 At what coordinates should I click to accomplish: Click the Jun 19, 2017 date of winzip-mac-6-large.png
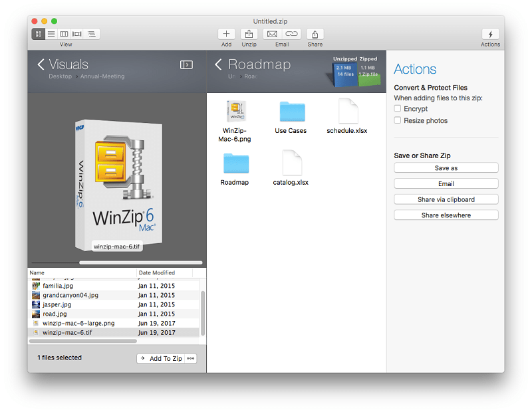pyautogui.click(x=156, y=323)
